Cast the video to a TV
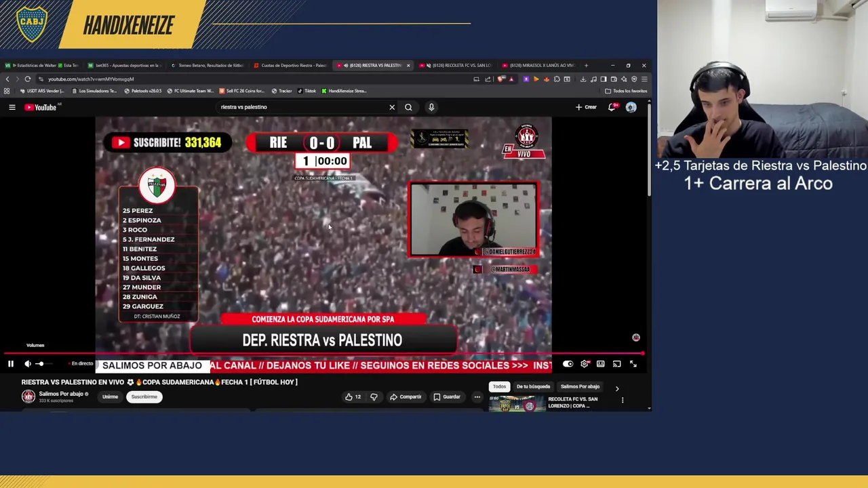This screenshot has height=488, width=868. tap(617, 364)
